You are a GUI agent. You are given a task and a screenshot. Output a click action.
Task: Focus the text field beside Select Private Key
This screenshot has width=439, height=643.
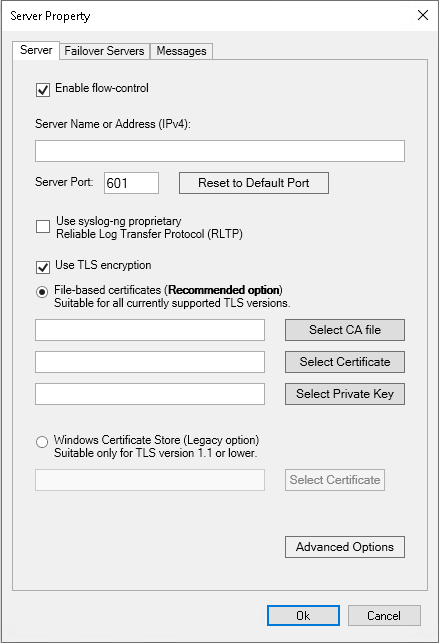pyautogui.click(x=150, y=394)
